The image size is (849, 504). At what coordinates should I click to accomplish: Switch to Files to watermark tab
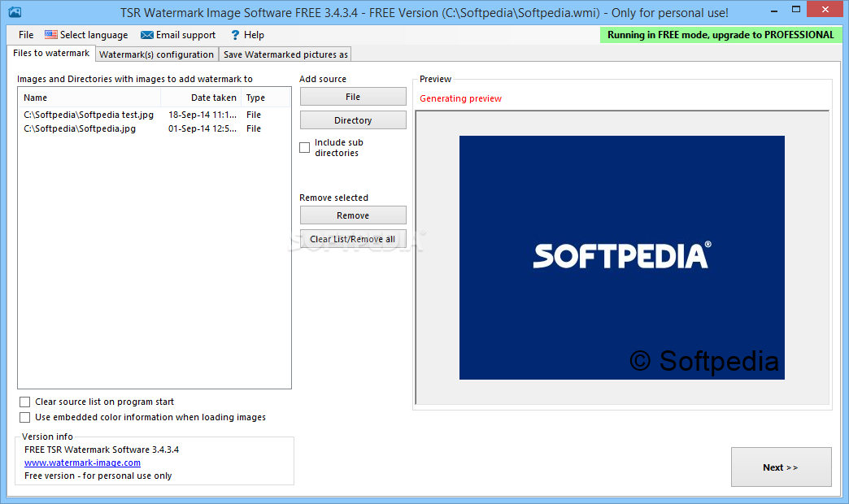point(51,53)
